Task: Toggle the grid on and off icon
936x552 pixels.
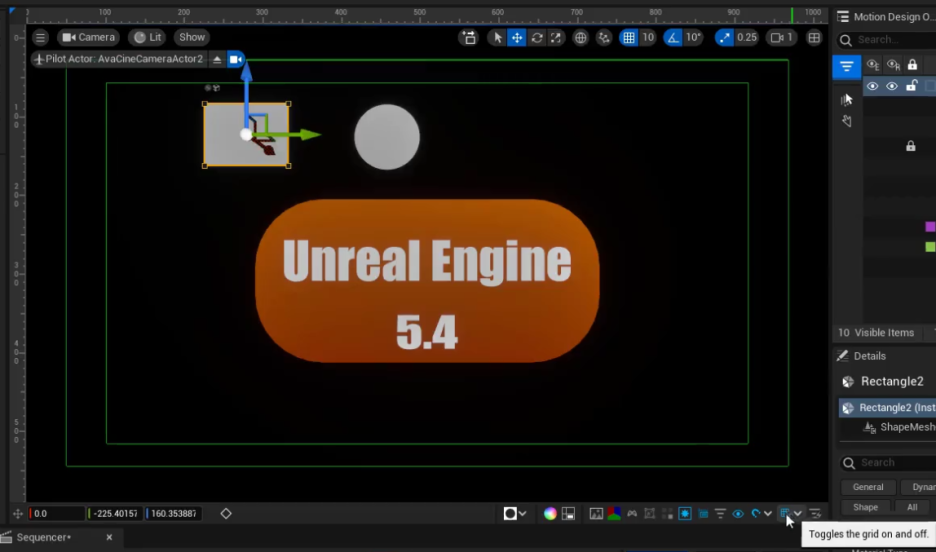Action: click(x=785, y=513)
